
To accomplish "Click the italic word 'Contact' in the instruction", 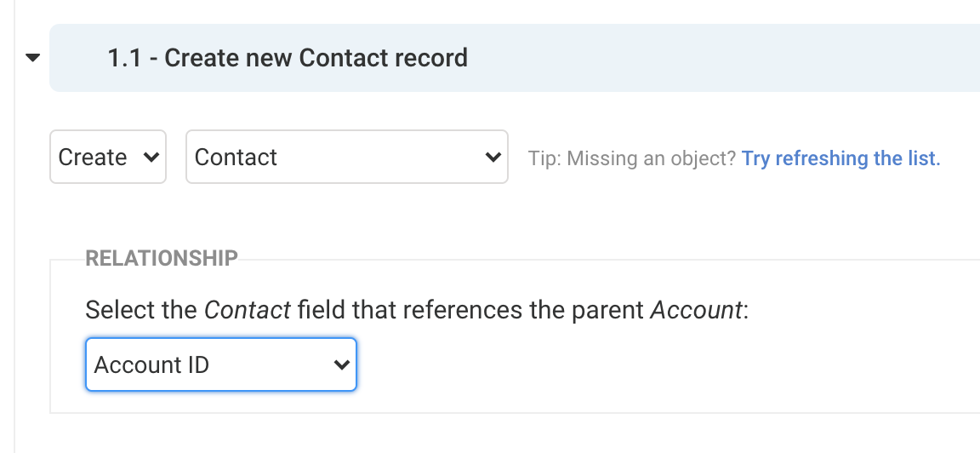I will point(248,310).
